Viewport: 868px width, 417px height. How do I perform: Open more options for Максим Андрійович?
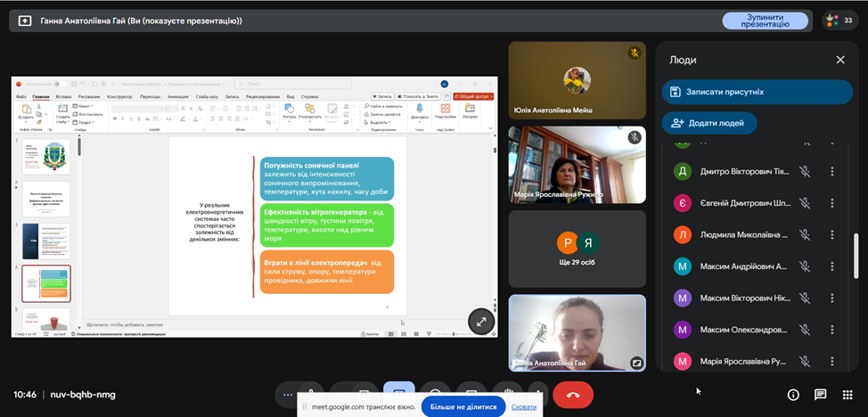pyautogui.click(x=832, y=267)
